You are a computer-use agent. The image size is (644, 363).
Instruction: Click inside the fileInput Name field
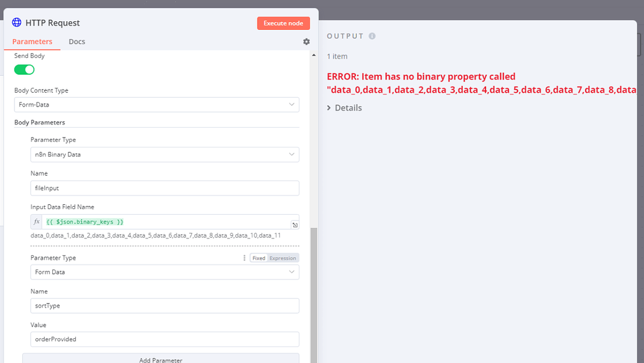point(165,188)
